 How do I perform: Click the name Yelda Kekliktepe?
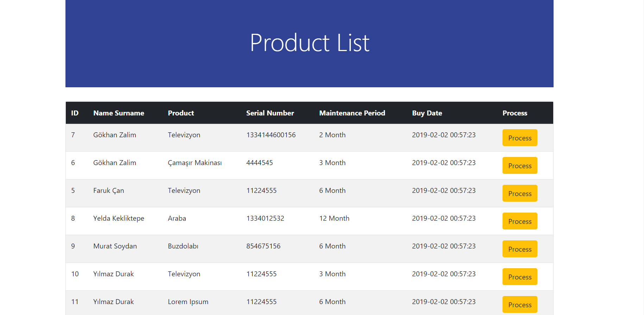(x=119, y=218)
